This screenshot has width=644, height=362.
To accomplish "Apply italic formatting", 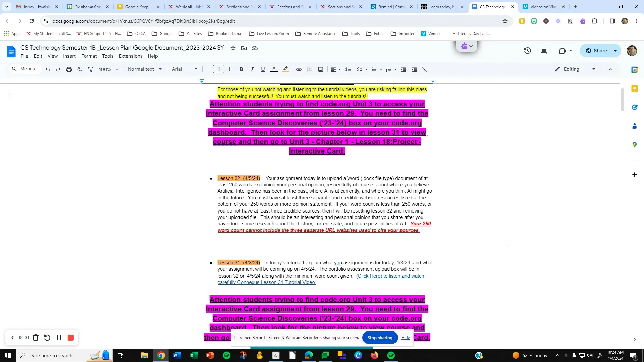I will click(x=252, y=69).
